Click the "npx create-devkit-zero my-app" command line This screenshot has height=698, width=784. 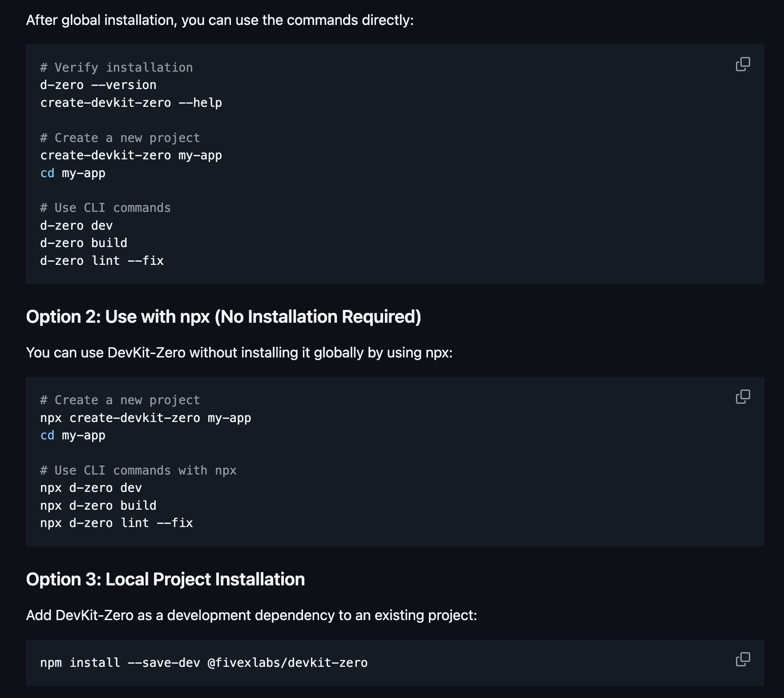click(x=145, y=418)
